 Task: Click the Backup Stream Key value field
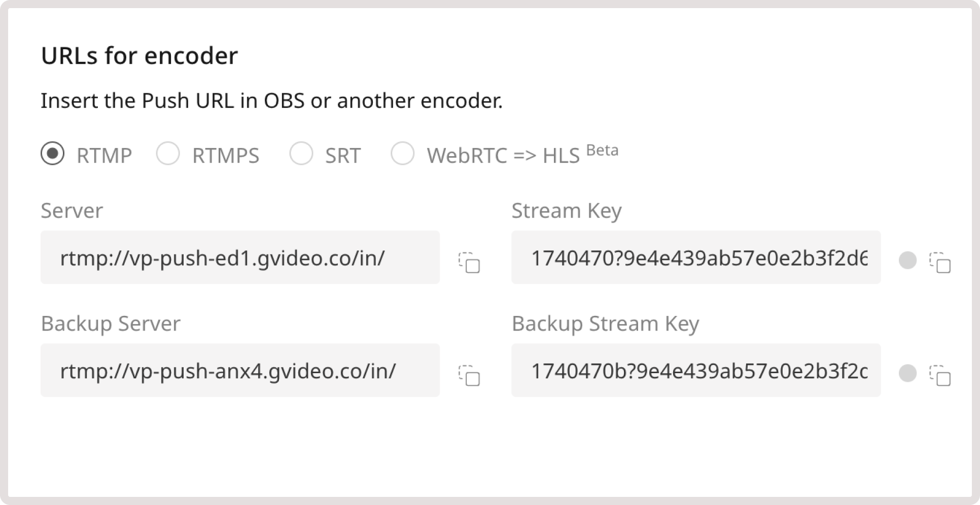[696, 371]
